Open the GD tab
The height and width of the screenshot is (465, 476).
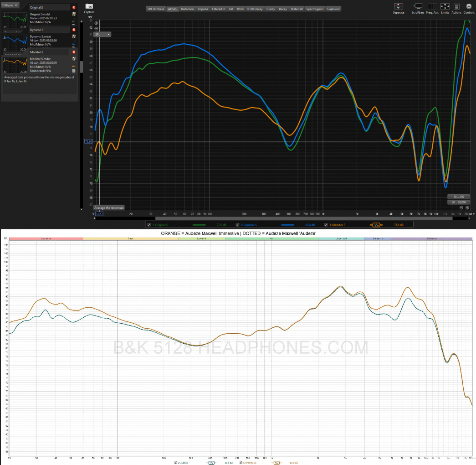point(231,9)
